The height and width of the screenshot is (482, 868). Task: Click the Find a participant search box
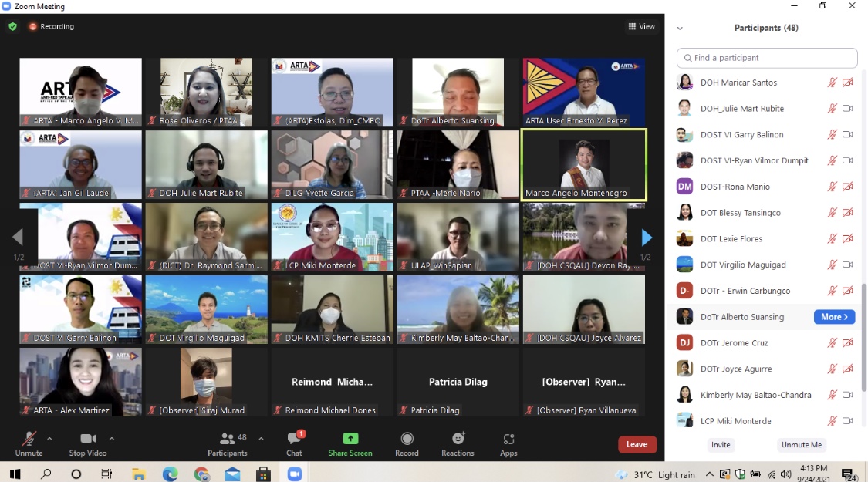click(767, 58)
